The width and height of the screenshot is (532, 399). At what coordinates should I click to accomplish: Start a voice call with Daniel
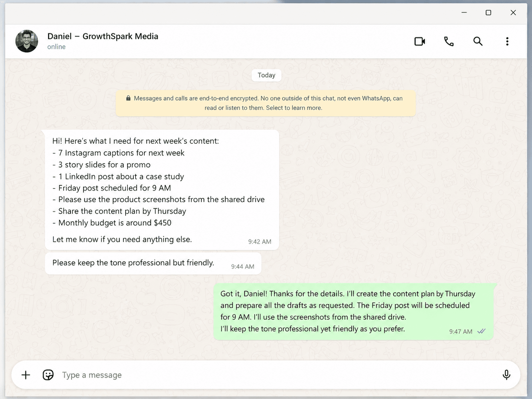(449, 41)
